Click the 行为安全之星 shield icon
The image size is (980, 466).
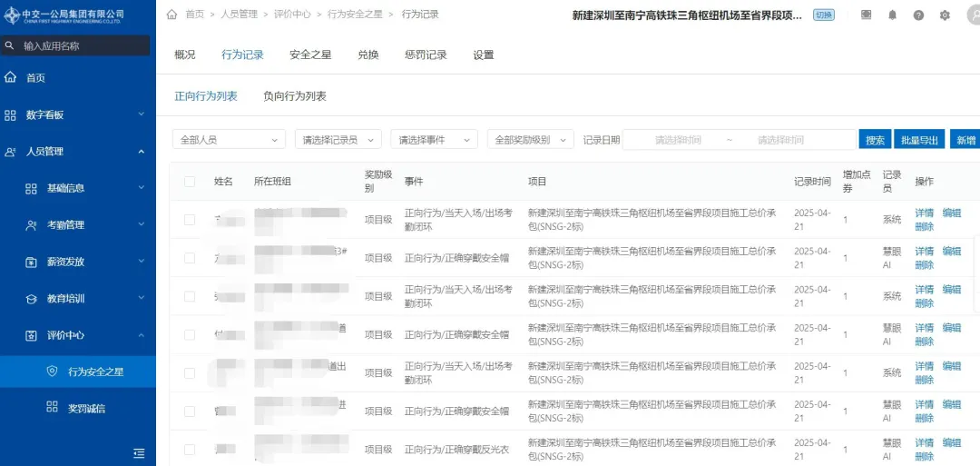(x=53, y=372)
